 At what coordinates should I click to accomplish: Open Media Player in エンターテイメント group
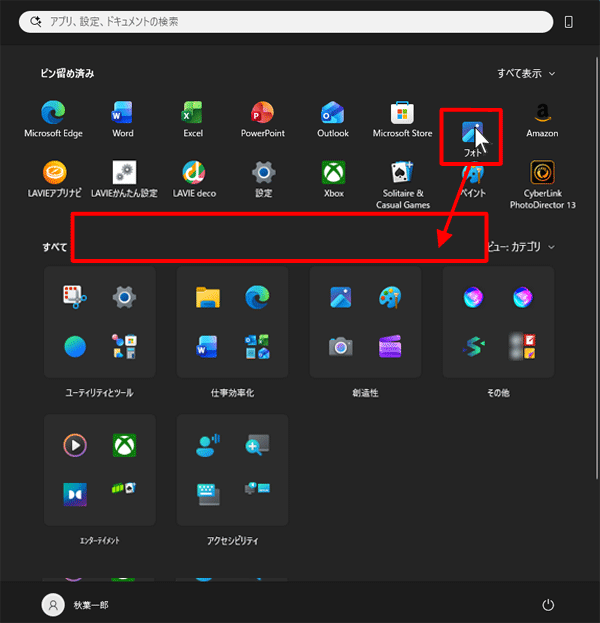[x=75, y=445]
